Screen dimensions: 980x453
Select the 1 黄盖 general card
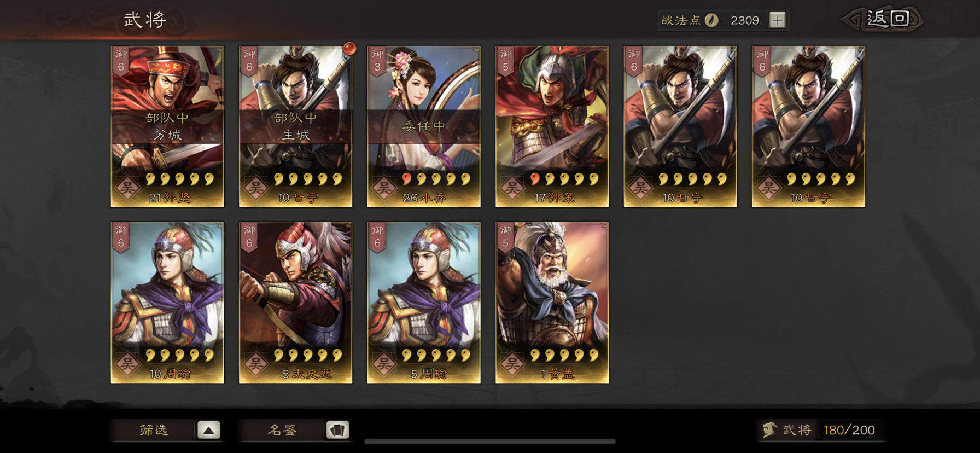coord(552,303)
